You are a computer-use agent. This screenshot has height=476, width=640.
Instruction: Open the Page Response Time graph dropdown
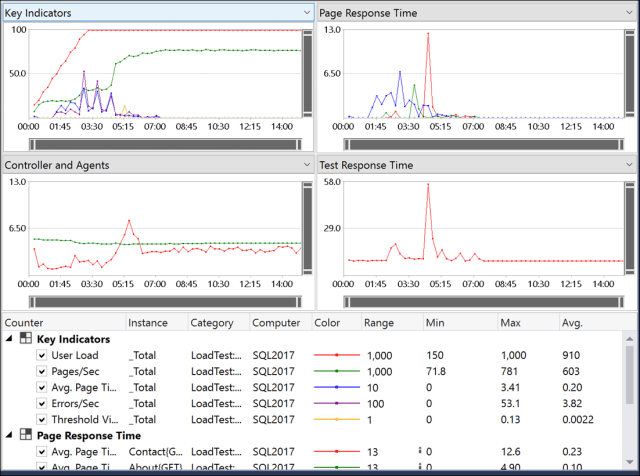pos(628,13)
